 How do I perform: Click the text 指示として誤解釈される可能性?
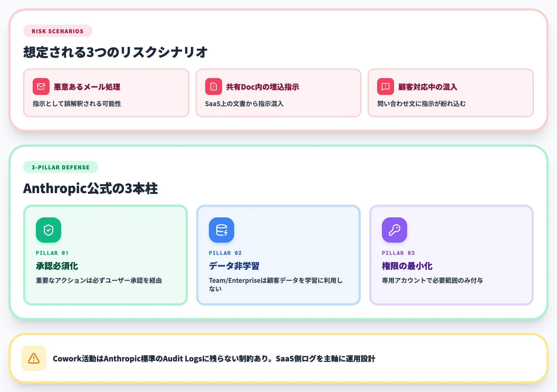point(77,104)
